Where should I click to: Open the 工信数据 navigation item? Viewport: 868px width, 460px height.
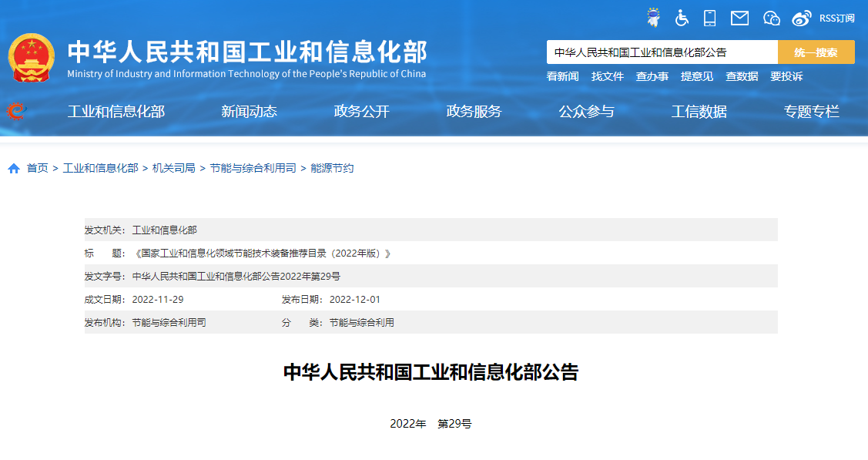[x=699, y=112]
